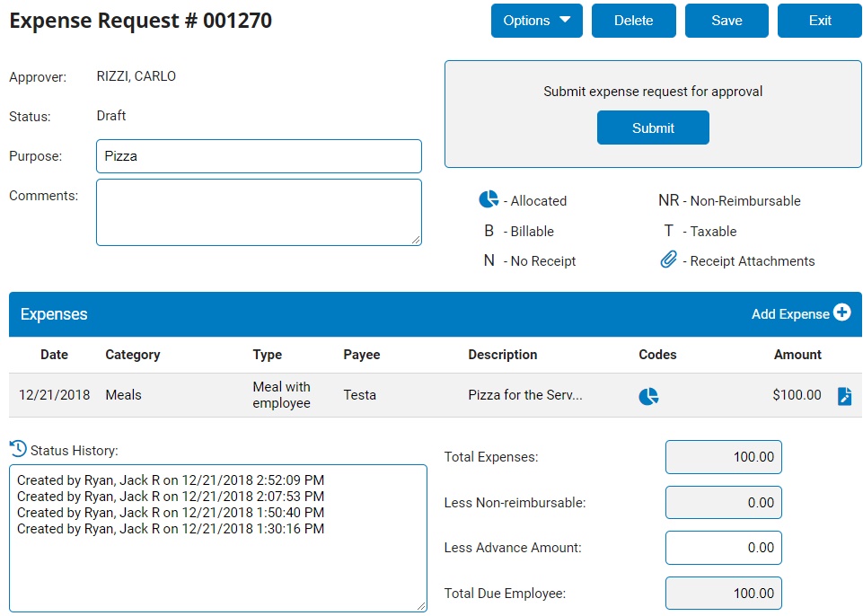Screen dimensions: 863x616
Task: Click the Amount column header
Action: [x=797, y=355]
